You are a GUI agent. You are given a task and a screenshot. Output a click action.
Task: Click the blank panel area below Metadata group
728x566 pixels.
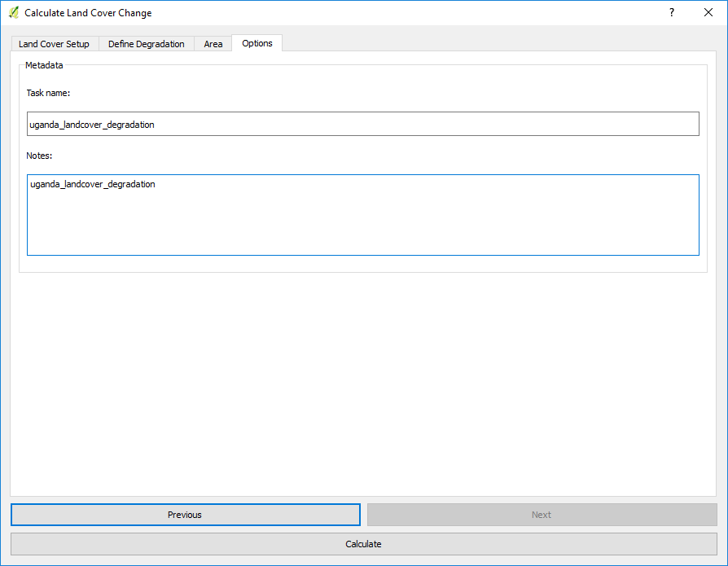pyautogui.click(x=362, y=383)
